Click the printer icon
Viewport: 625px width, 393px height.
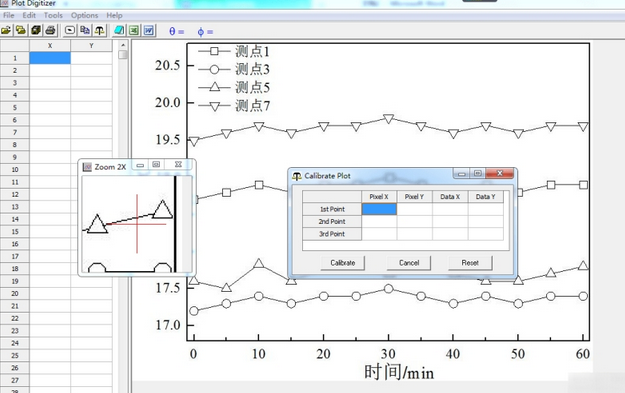(x=50, y=30)
